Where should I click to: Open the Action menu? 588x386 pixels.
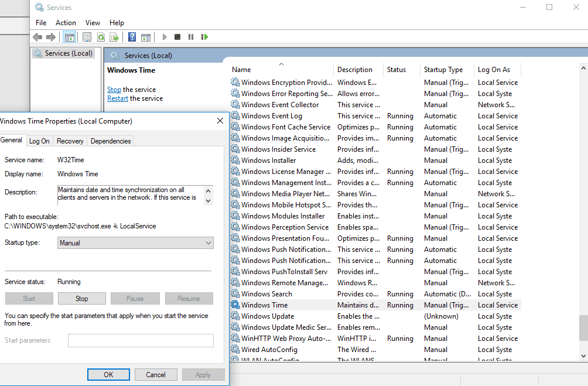(x=66, y=23)
